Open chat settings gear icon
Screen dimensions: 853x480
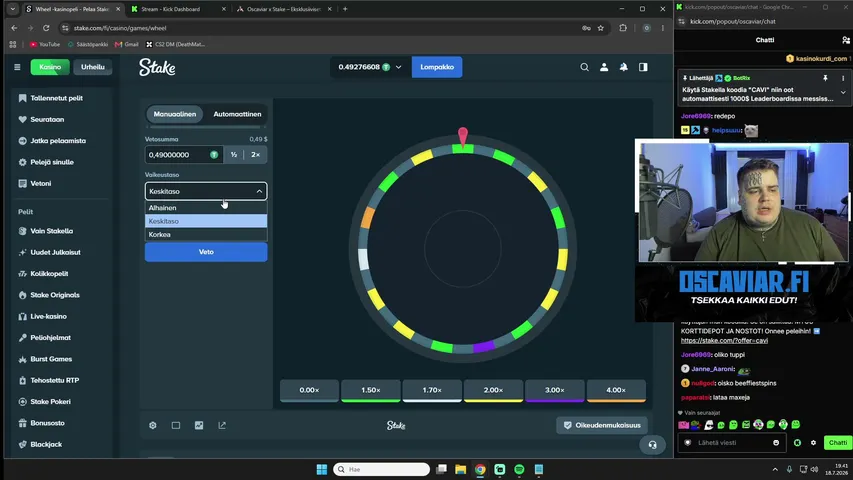(x=813, y=442)
